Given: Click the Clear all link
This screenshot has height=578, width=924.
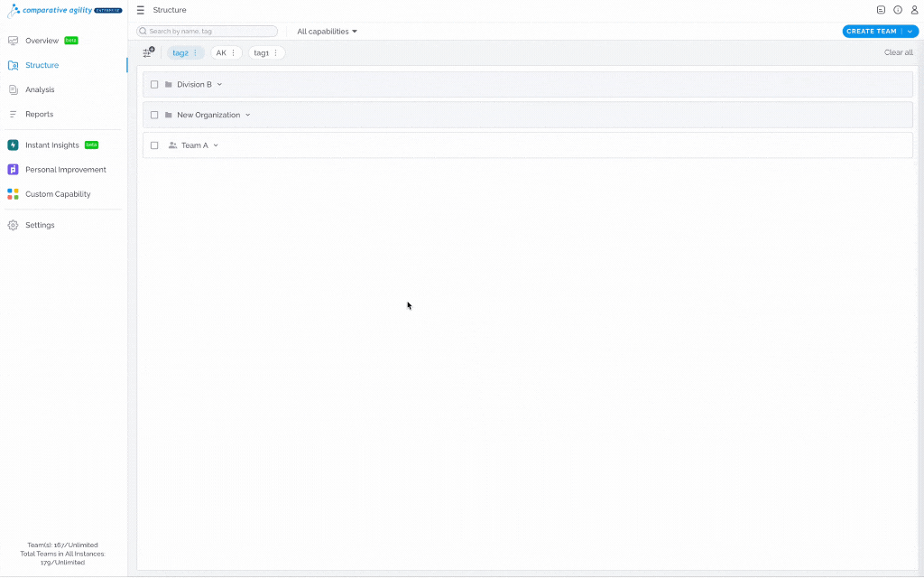Looking at the screenshot, I should tap(898, 52).
